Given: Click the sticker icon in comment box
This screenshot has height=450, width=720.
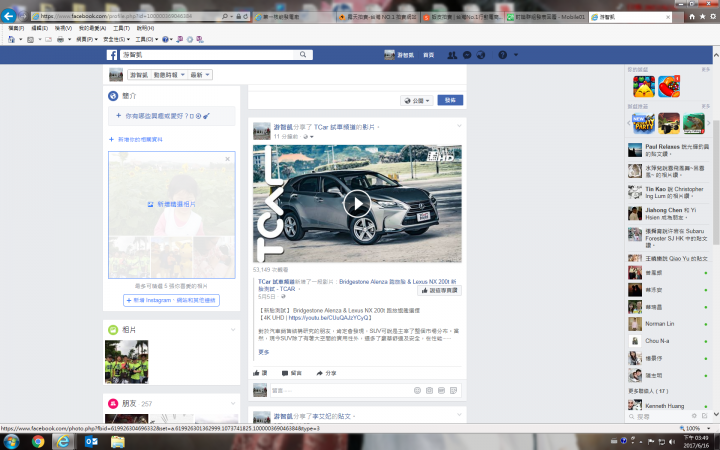Looking at the screenshot, I should click(x=453, y=390).
